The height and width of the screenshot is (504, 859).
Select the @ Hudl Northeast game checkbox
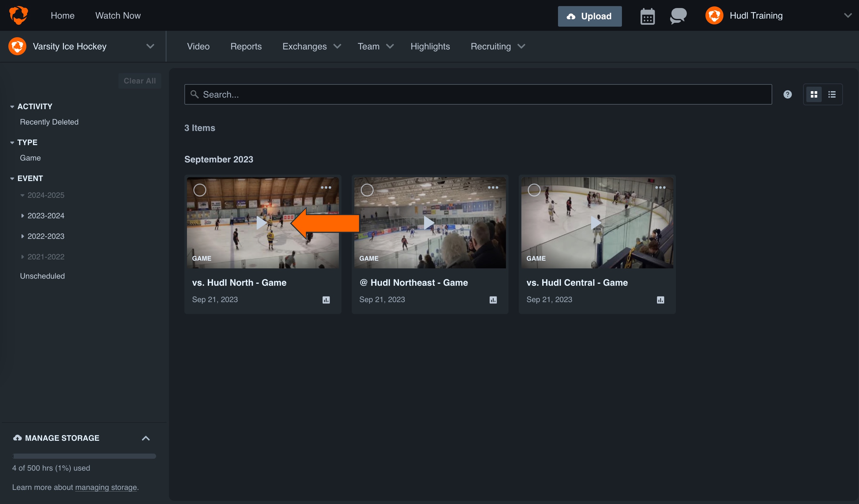click(367, 190)
